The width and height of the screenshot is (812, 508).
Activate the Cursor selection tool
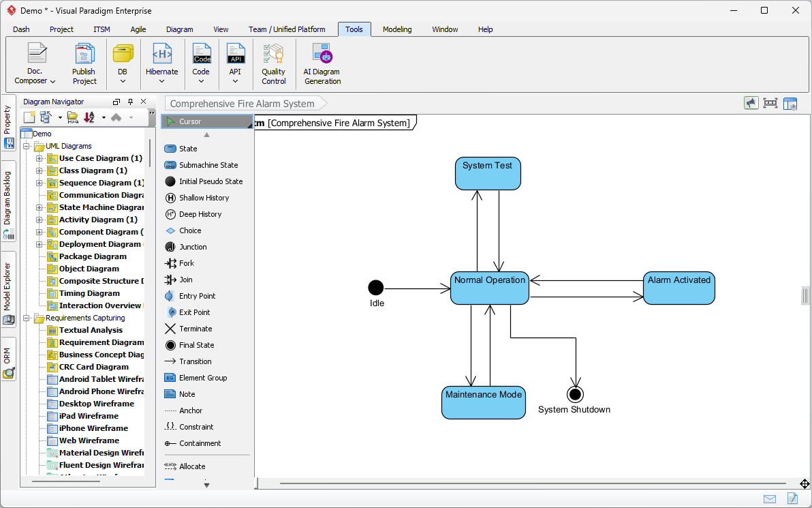coord(206,121)
